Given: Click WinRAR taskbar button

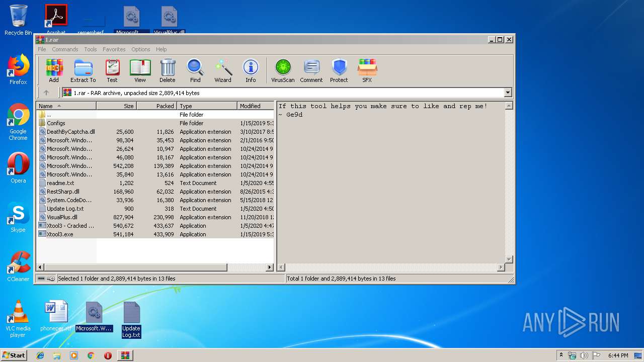Looking at the screenshot, I should (x=125, y=355).
